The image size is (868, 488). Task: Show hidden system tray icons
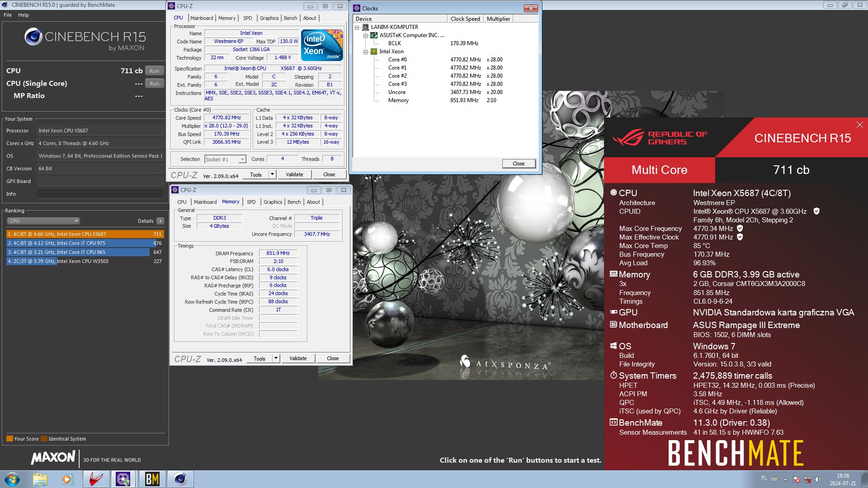[785, 479]
